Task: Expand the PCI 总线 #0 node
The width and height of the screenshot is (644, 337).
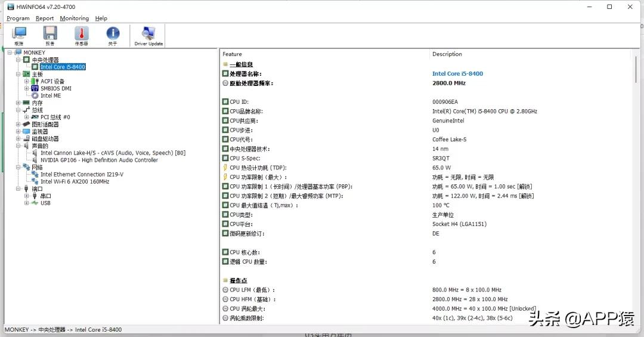Action: click(x=26, y=117)
